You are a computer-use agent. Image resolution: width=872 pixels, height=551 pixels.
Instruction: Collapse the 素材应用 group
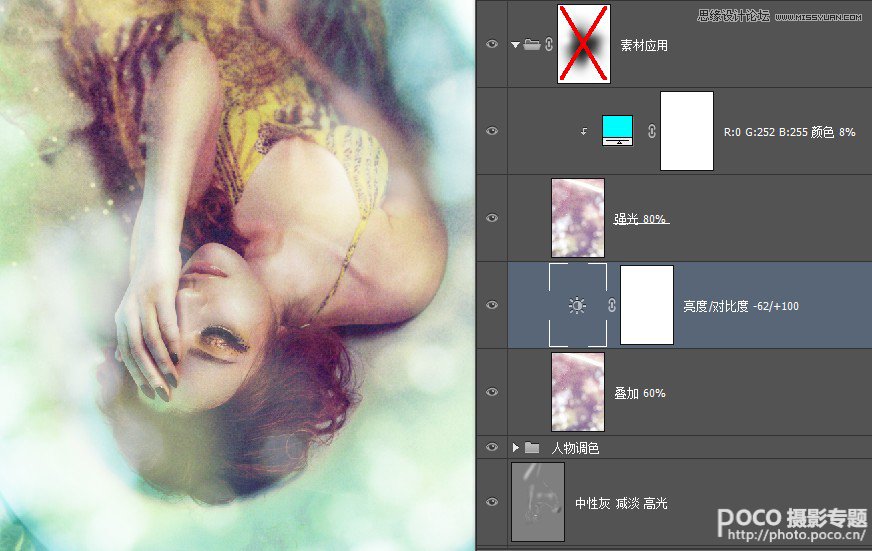point(516,44)
